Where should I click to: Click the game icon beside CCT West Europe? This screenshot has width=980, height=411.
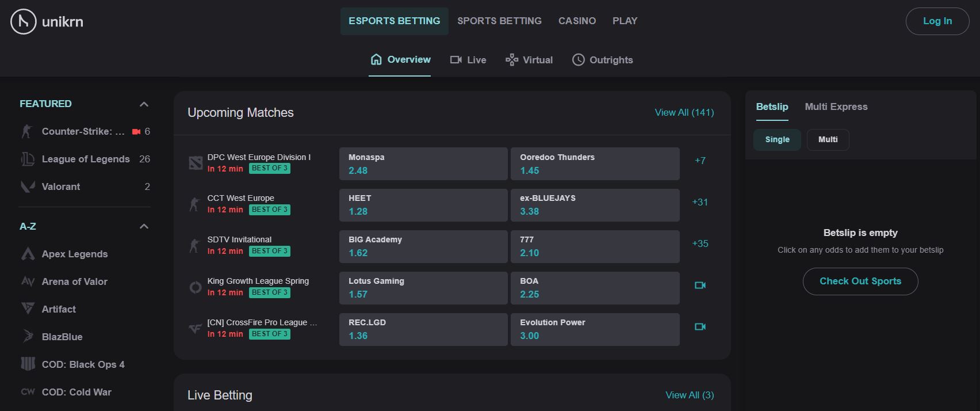click(x=195, y=204)
